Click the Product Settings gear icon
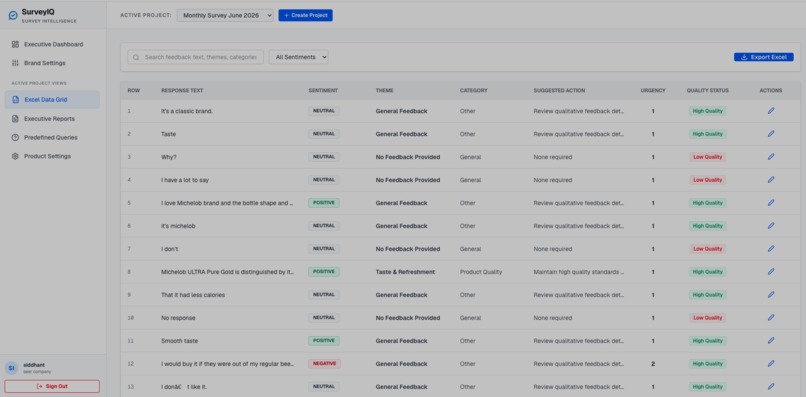 tap(15, 156)
